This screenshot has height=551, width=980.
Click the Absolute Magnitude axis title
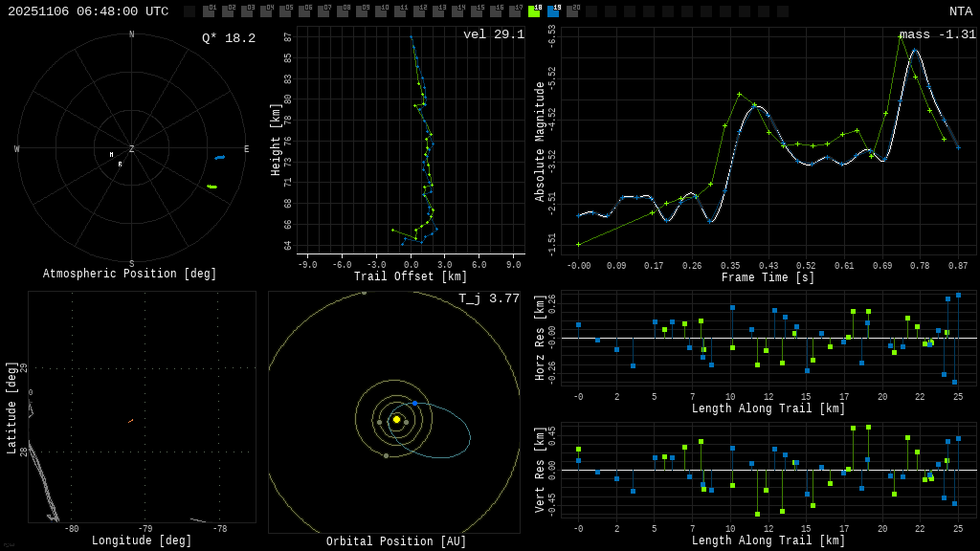coord(540,142)
